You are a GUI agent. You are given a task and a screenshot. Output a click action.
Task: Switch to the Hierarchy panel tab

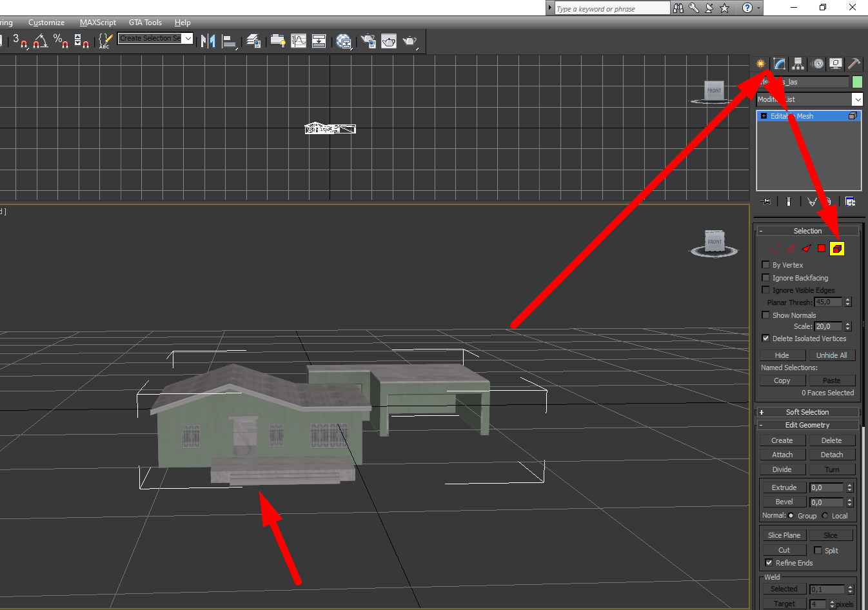798,63
